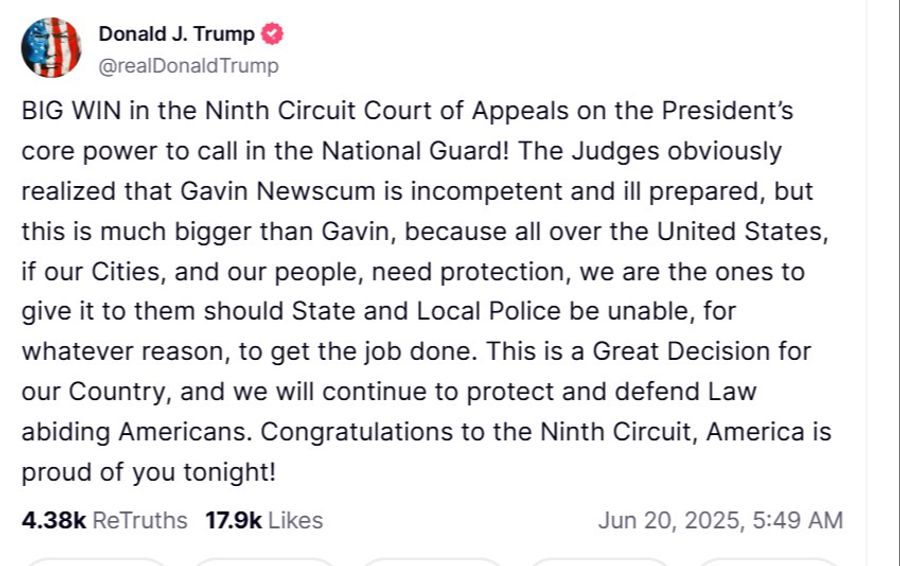Screen dimensions: 900x566
Task: View the 4.38k ReTruths list
Action: pyautogui.click(x=104, y=520)
